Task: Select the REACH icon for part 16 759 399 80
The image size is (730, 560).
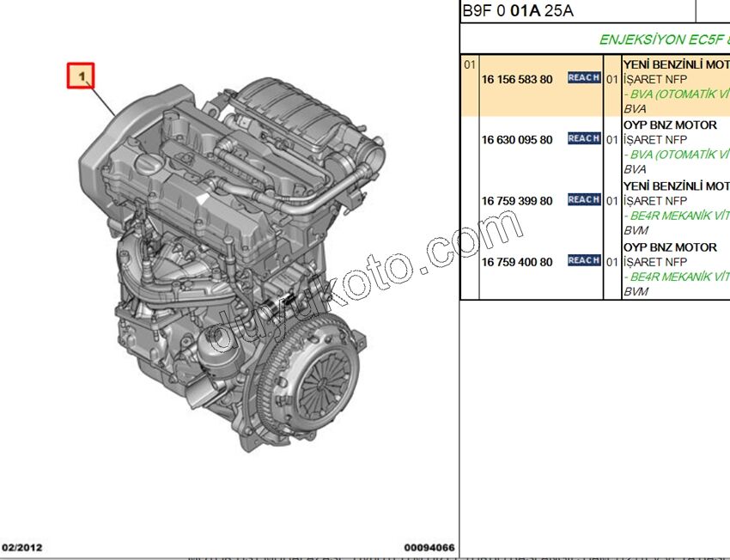Action: pyautogui.click(x=581, y=199)
